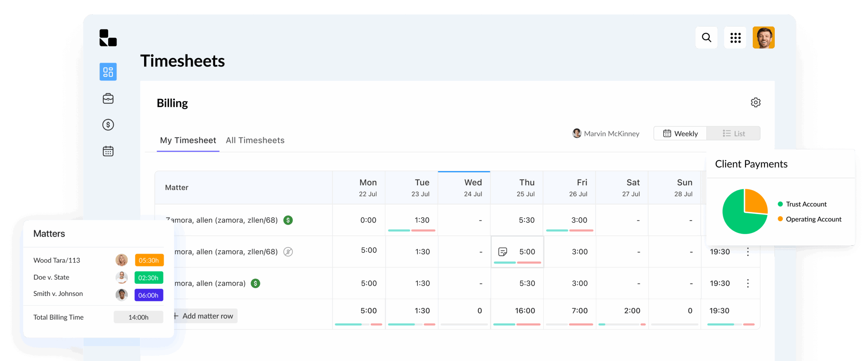Click the orange Operating Account pie slice

click(755, 201)
